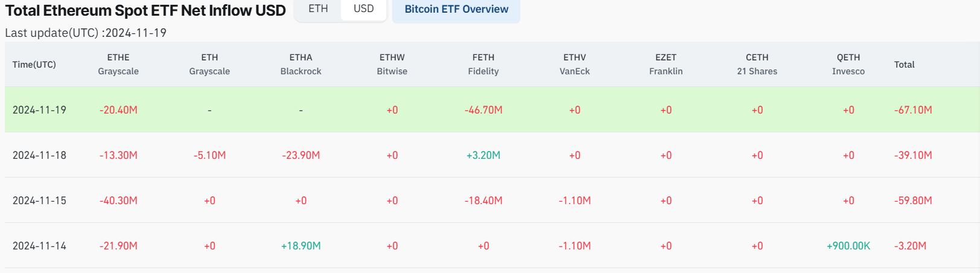
Task: Click the QETH Invesco column header
Action: coord(848,65)
